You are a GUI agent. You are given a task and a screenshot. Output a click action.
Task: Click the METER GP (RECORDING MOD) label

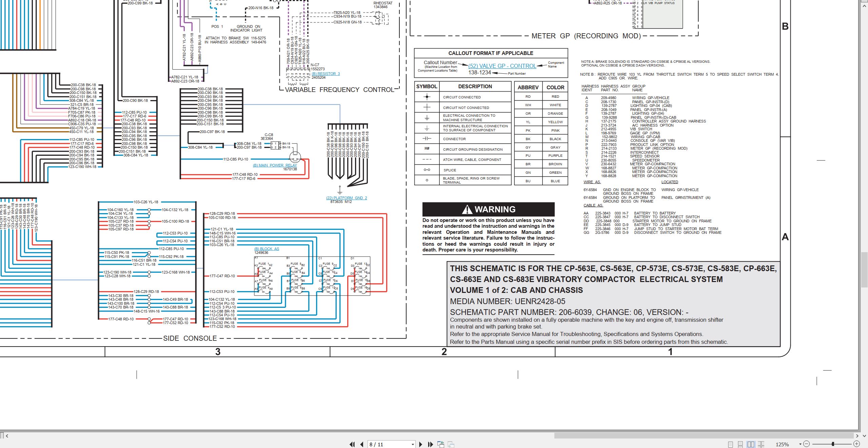point(586,36)
